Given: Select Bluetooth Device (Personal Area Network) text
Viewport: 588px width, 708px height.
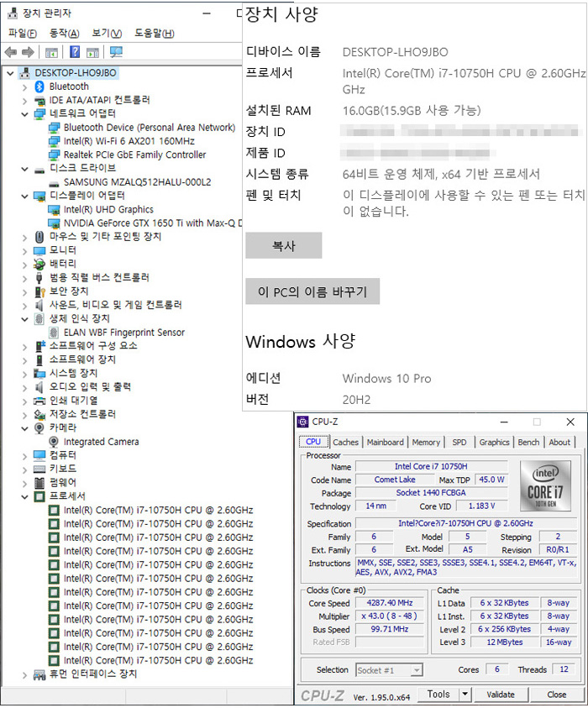Looking at the screenshot, I should click(x=150, y=128).
